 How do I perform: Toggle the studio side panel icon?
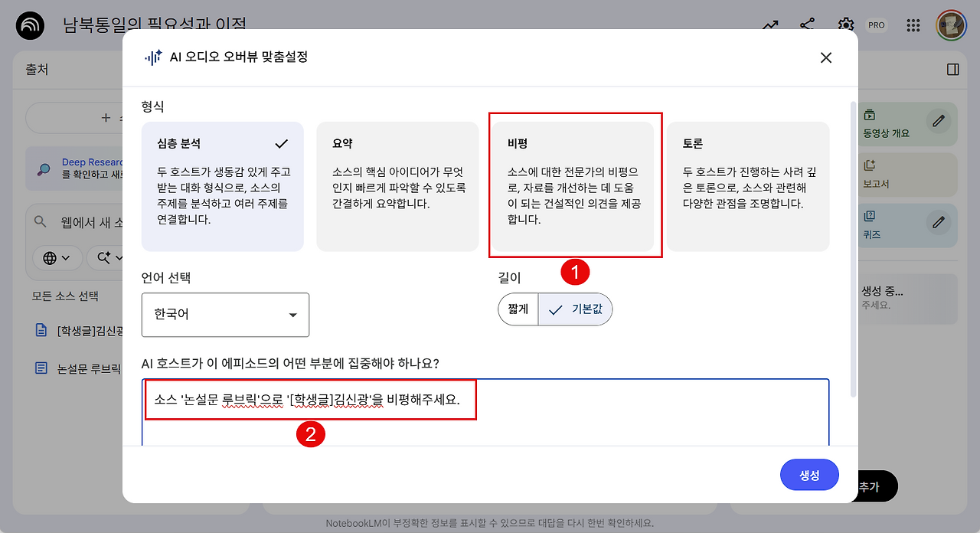953,70
